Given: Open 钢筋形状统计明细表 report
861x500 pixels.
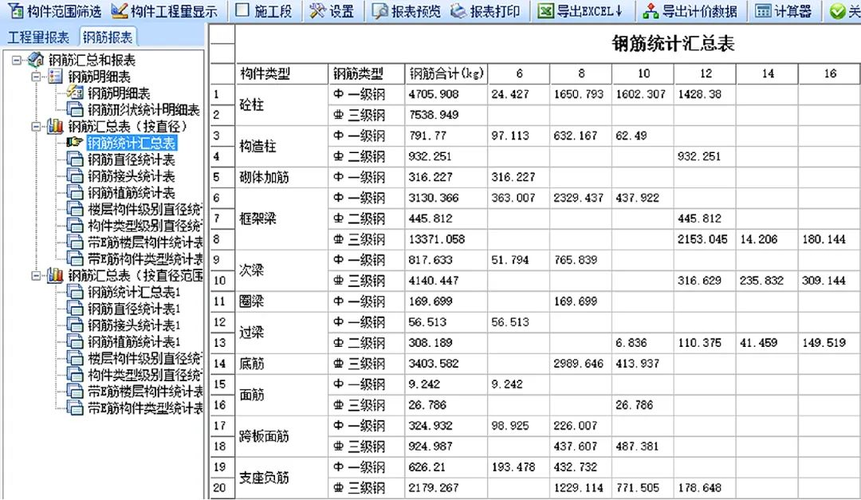Looking at the screenshot, I should click(144, 110).
